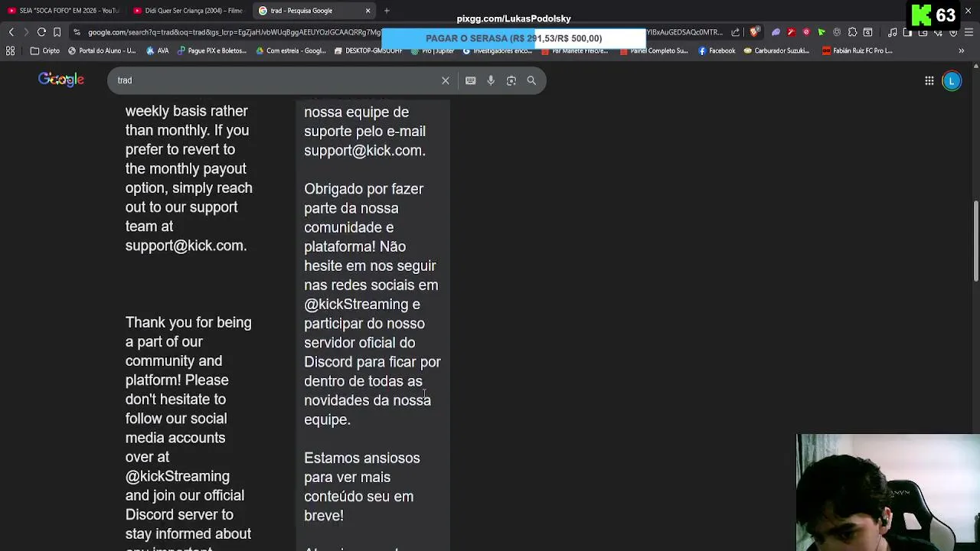Open the Google apps grid
980x551 pixels.
pyautogui.click(x=929, y=80)
